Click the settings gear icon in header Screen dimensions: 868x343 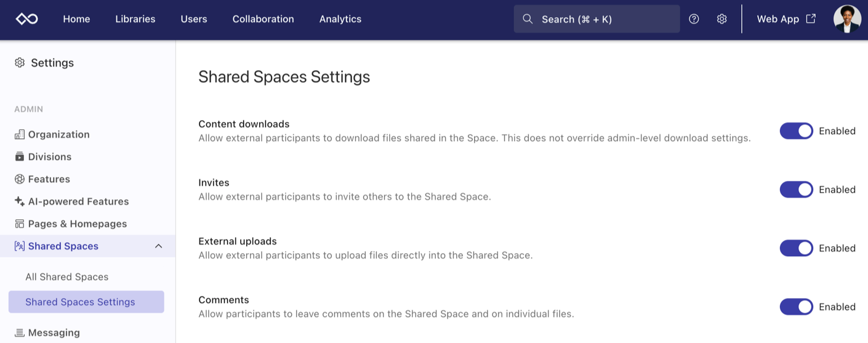click(721, 19)
